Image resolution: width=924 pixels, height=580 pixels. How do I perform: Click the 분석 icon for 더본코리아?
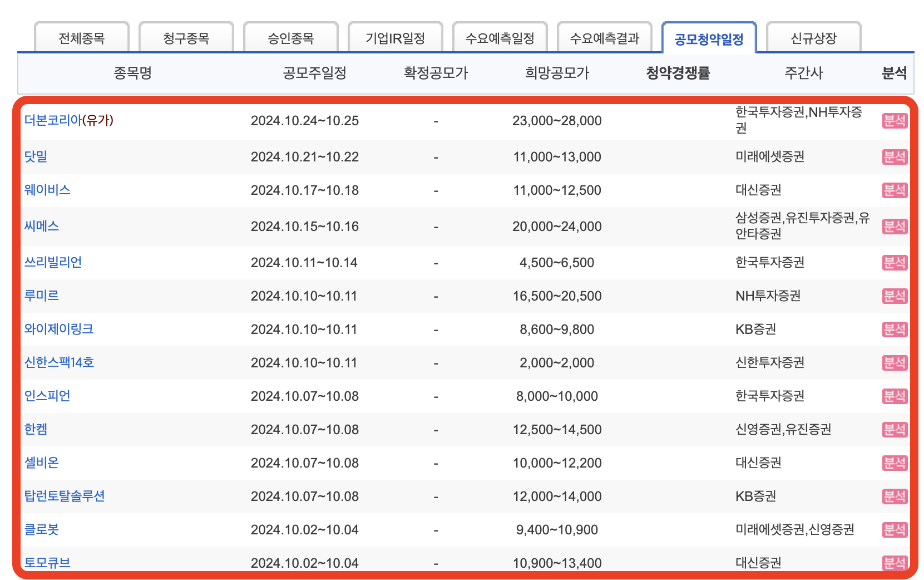click(895, 121)
